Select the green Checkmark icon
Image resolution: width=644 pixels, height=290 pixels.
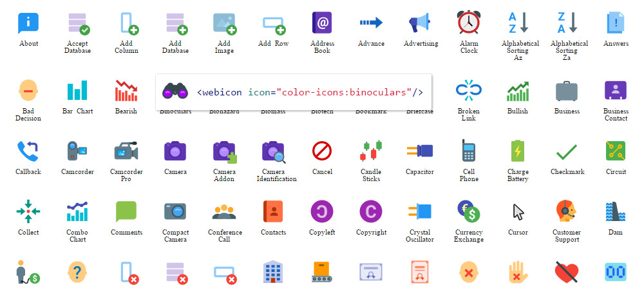click(x=566, y=152)
